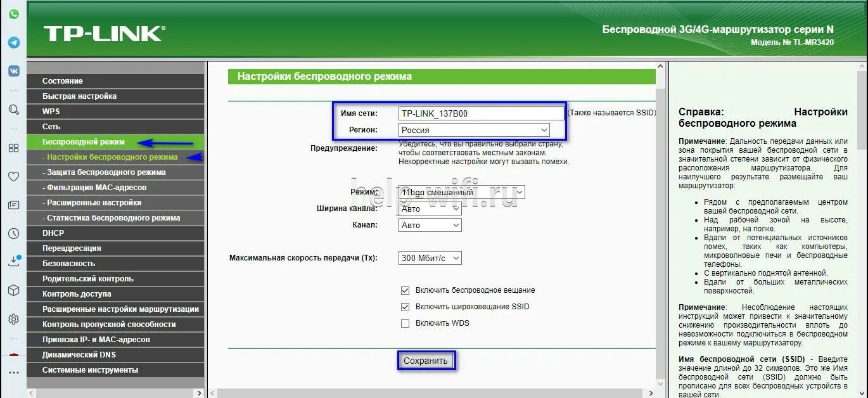Click the TP-LINK logo in the header
This screenshot has height=398, width=868.
[x=104, y=34]
